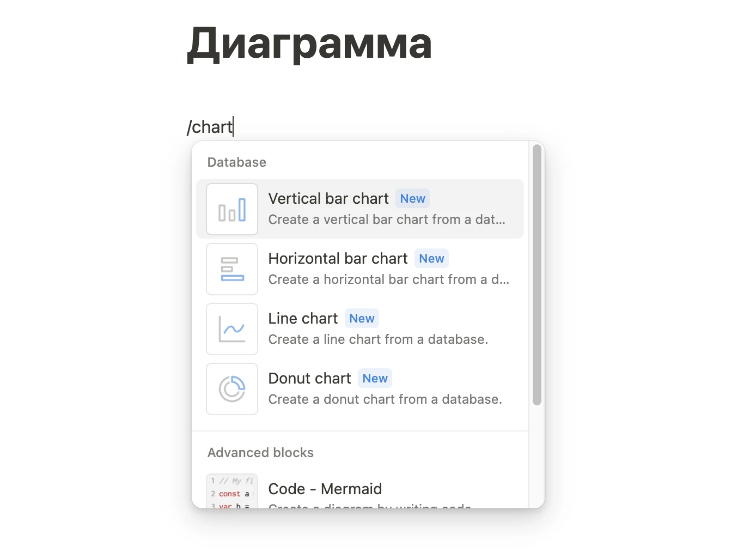Click the Line chart icon

[232, 329]
